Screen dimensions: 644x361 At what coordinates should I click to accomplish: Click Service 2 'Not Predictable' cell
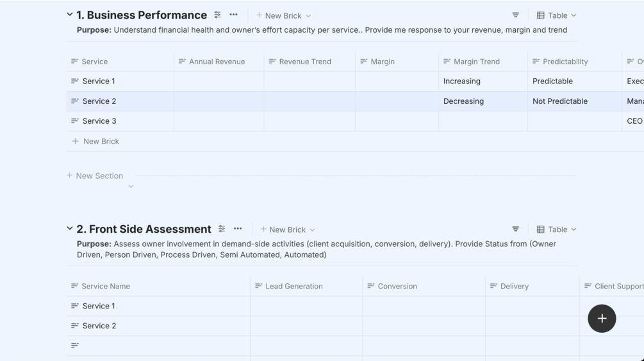(x=559, y=101)
